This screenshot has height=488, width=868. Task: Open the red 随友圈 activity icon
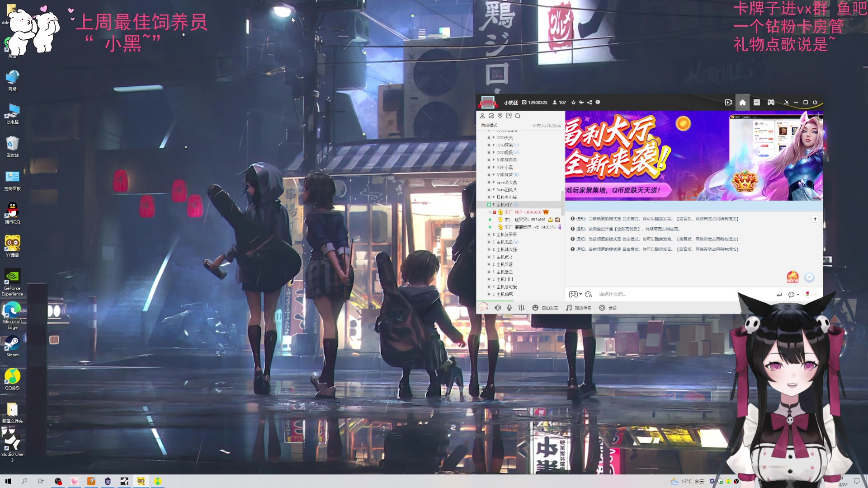[x=793, y=277]
